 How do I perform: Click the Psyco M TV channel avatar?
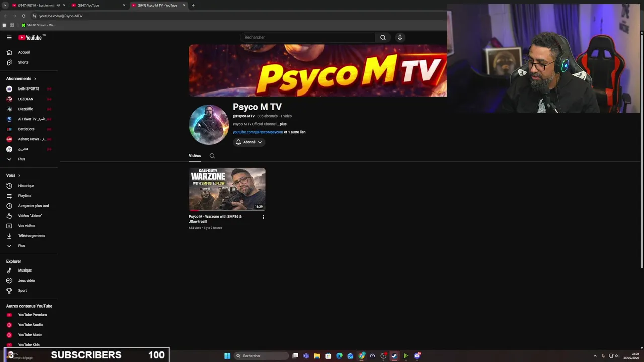point(209,125)
